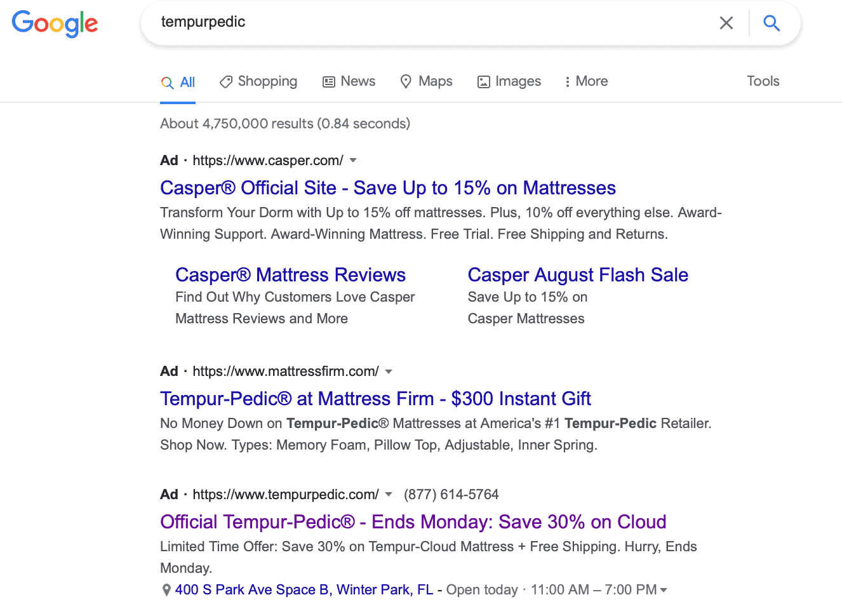
Task: Expand dropdown arrow next to casper.com URL
Action: pos(353,161)
